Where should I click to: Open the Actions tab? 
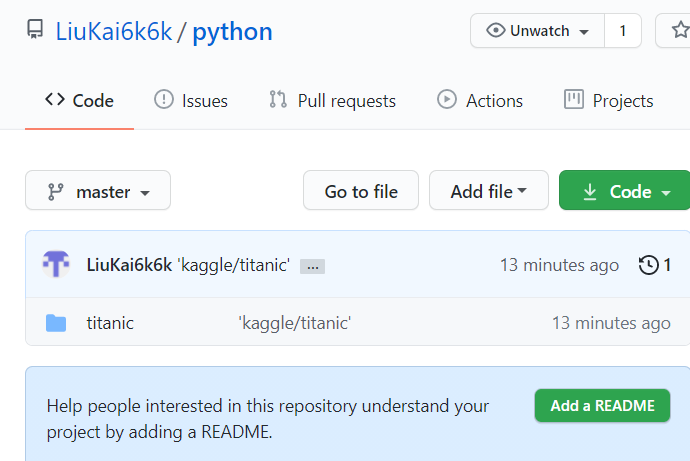pos(480,101)
